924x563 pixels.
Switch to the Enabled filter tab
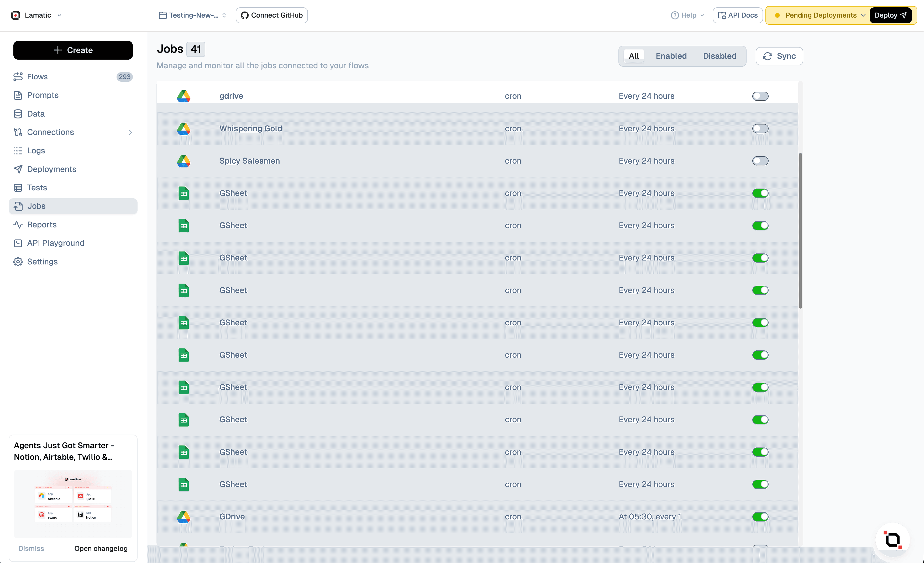671,56
